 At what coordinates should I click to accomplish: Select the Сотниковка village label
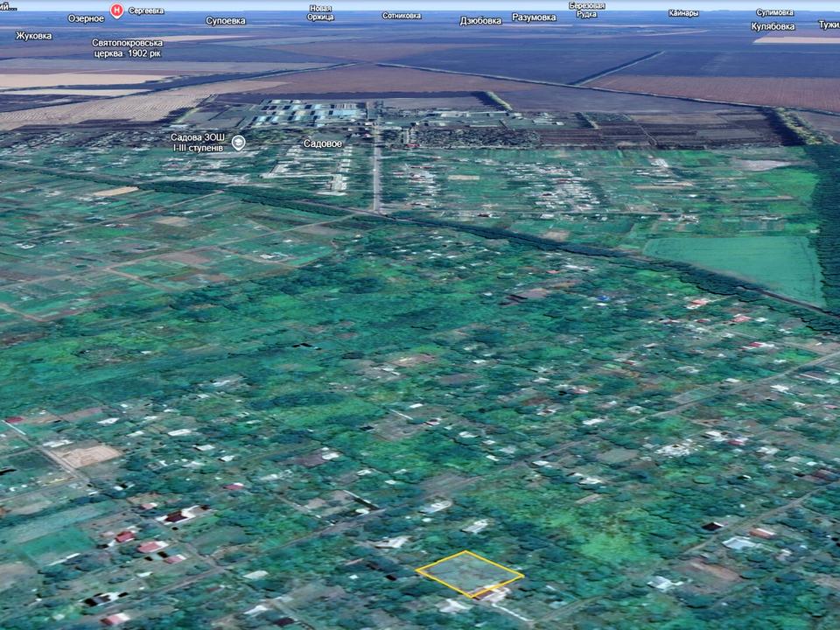[401, 16]
